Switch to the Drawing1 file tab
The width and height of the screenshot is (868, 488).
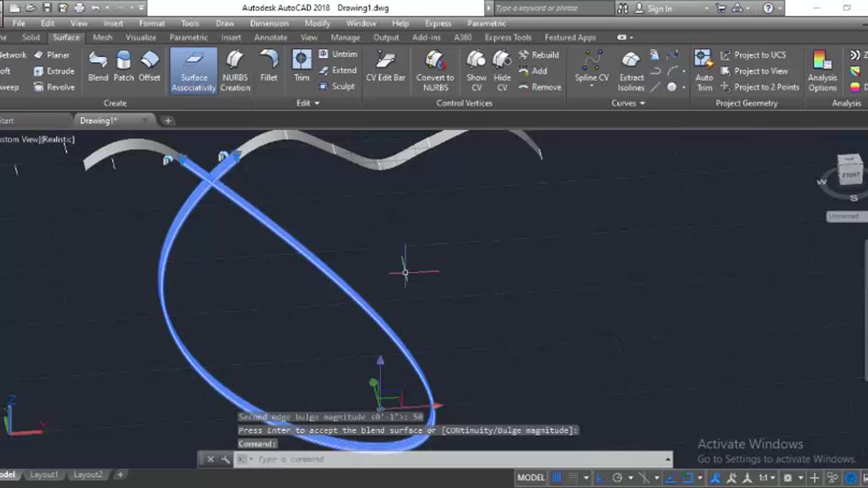pyautogui.click(x=99, y=121)
